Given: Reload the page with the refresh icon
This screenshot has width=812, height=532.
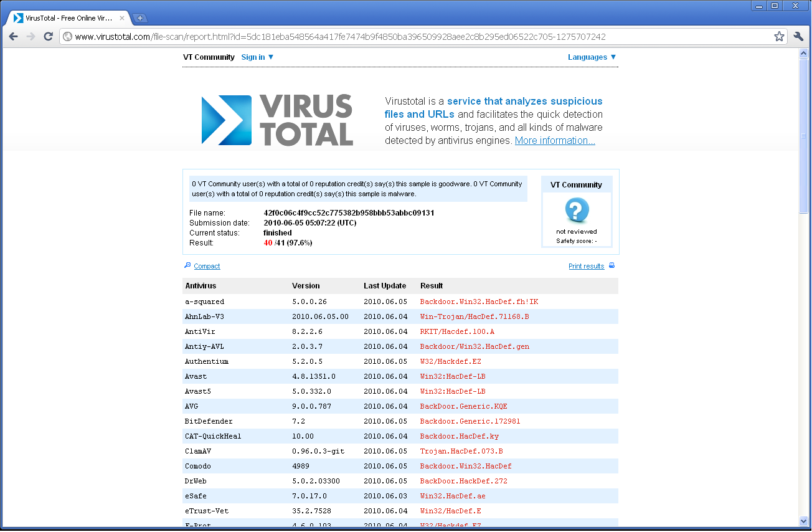Looking at the screenshot, I should click(48, 37).
